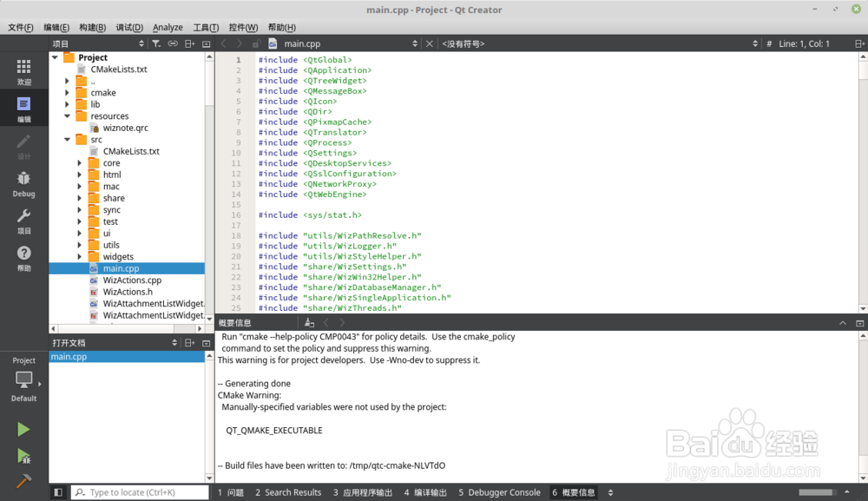Collapse the resources folder
The image size is (868, 501).
(67, 116)
